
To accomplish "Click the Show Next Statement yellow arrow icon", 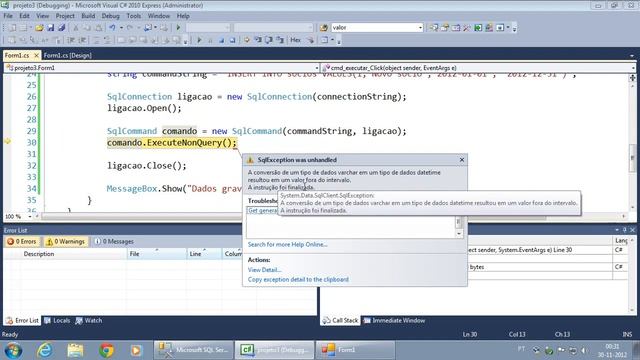I will tap(247, 40).
